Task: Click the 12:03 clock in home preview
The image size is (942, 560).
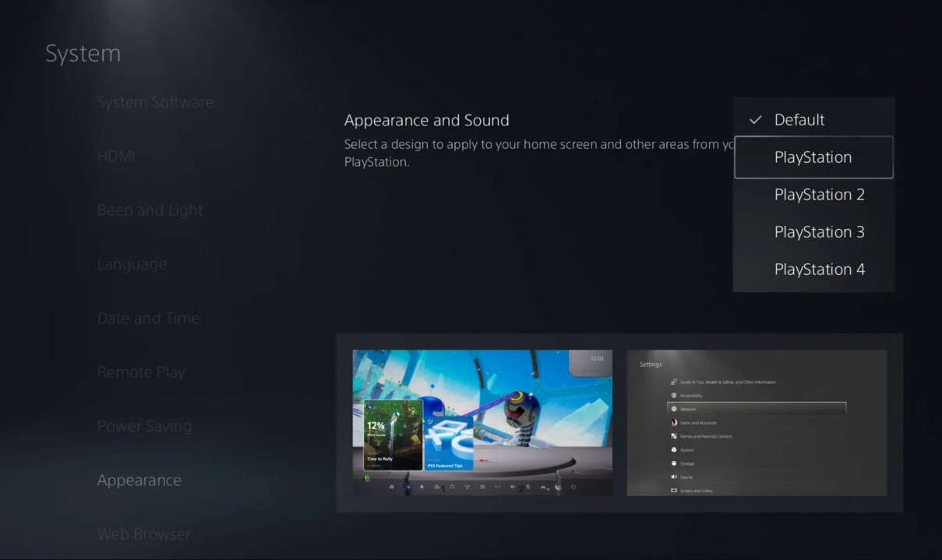Action: coord(597,358)
